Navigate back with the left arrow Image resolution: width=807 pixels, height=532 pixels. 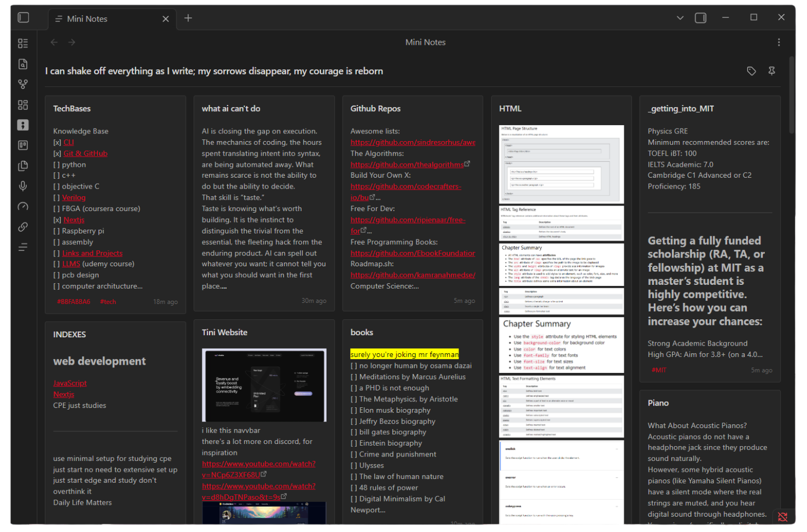pyautogui.click(x=54, y=42)
